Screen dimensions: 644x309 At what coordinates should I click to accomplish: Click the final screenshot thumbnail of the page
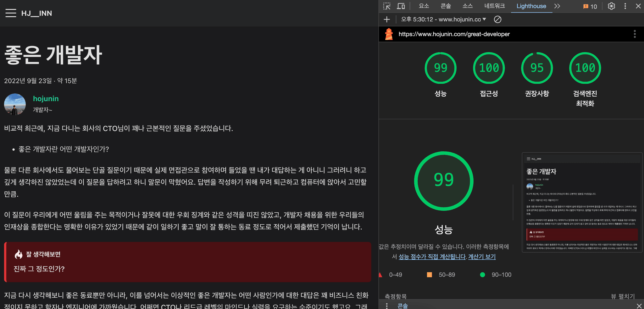point(582,202)
